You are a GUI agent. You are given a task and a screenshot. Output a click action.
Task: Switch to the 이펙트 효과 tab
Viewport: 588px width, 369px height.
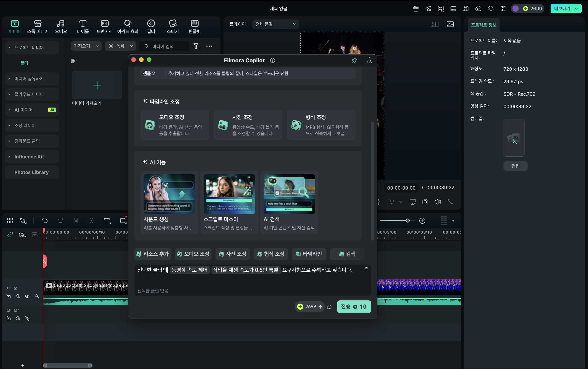[128, 27]
